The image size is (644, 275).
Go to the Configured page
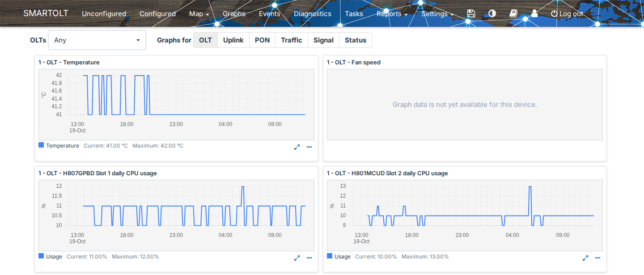point(157,14)
